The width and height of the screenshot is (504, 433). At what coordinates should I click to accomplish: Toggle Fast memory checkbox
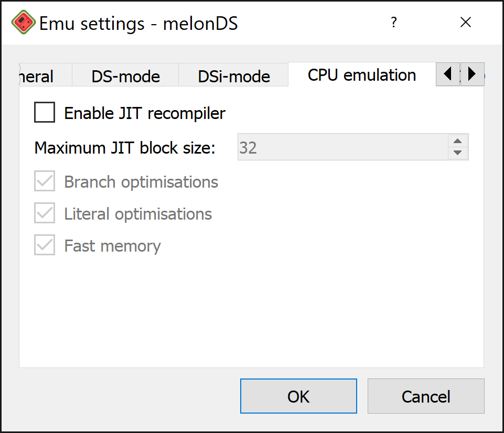point(45,245)
